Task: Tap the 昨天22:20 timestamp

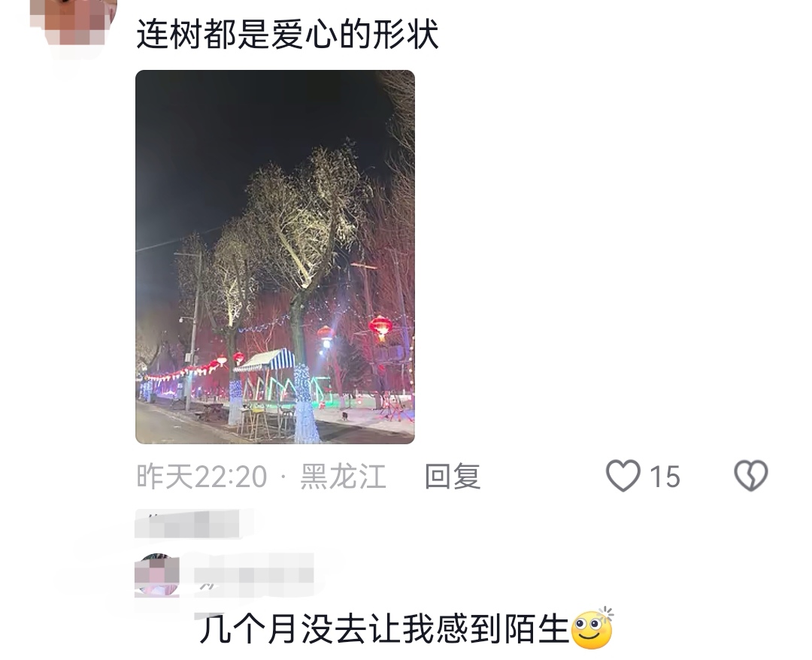Action: tap(202, 477)
